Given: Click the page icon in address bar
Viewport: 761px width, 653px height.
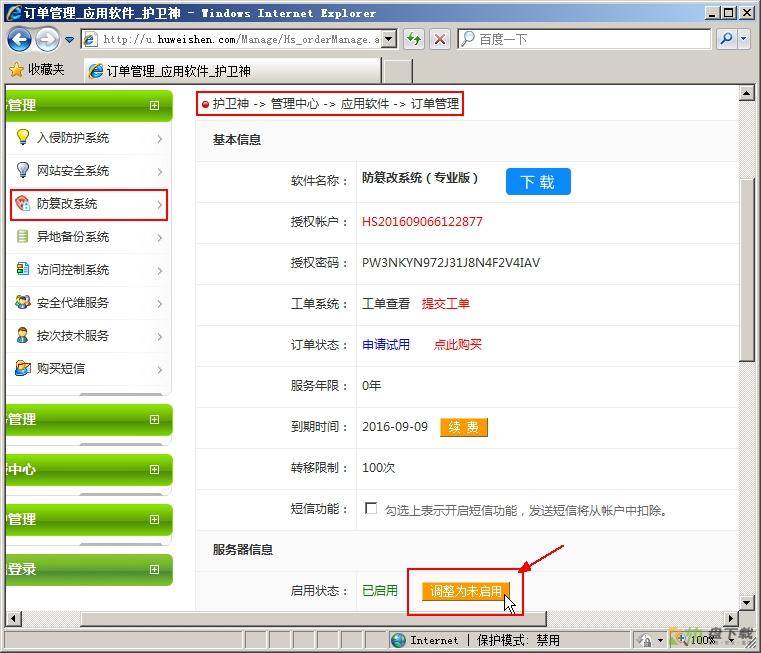Looking at the screenshot, I should 90,39.
